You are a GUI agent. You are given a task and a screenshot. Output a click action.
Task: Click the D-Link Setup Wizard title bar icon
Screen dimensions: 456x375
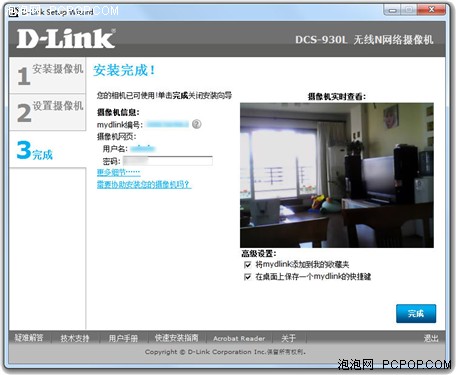pyautogui.click(x=13, y=12)
